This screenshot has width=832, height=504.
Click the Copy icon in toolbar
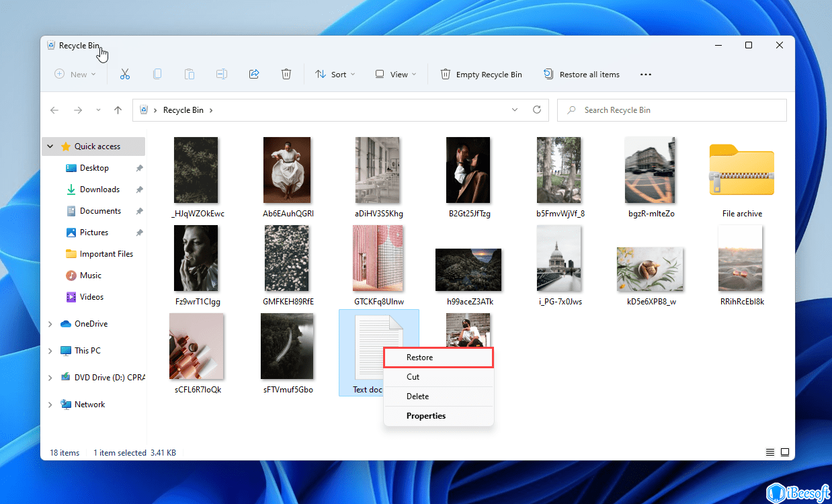157,75
